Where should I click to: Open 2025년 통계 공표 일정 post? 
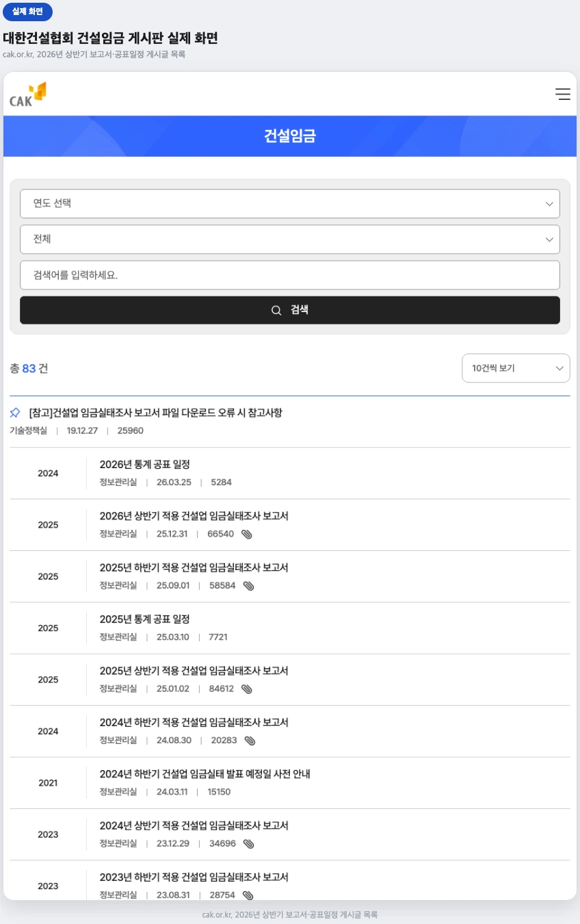(145, 619)
